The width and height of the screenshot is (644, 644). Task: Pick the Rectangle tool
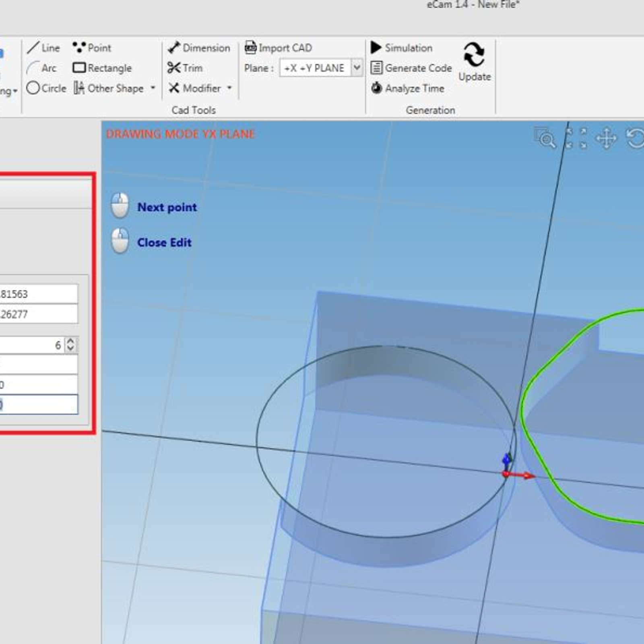(102, 68)
